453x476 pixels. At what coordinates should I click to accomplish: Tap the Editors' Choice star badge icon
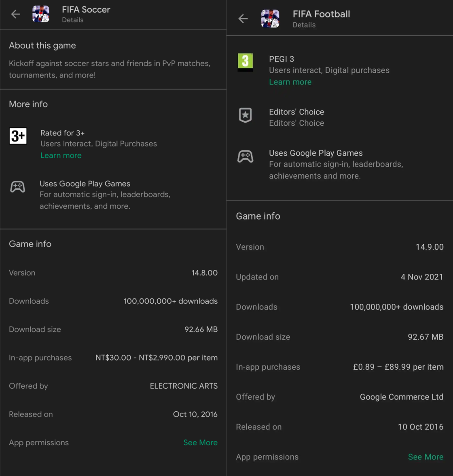click(246, 115)
